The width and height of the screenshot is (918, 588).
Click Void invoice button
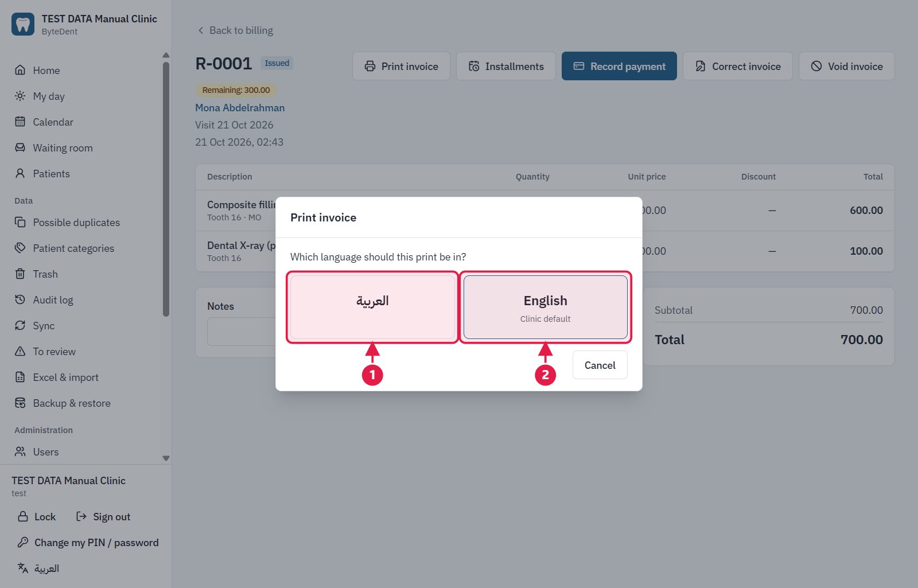coord(847,66)
